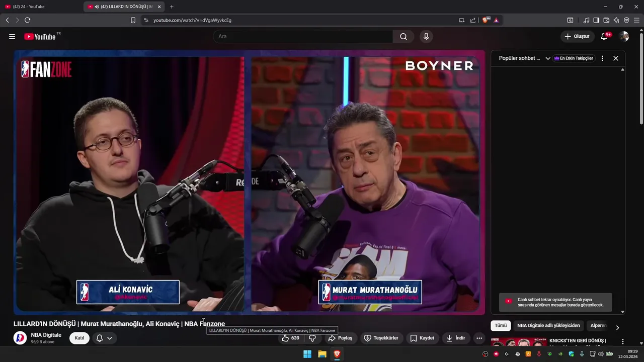
Task: Click the Paylaş share button
Action: 341,338
